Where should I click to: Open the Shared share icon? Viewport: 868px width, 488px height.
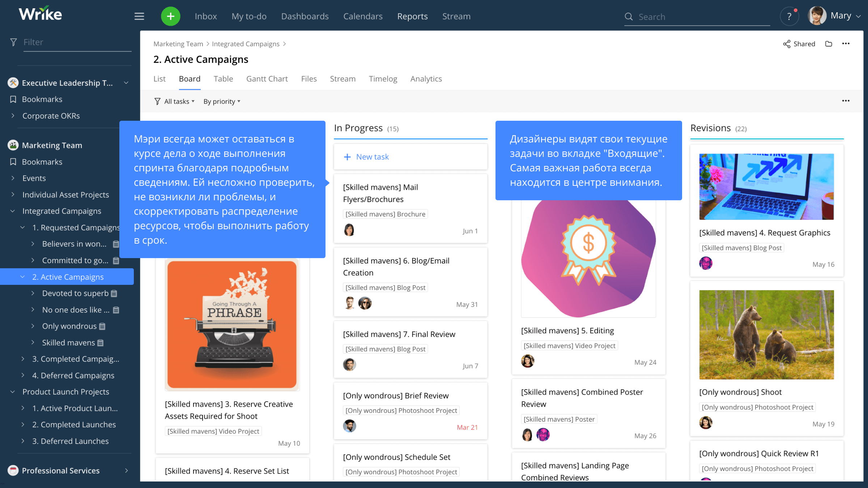point(787,44)
